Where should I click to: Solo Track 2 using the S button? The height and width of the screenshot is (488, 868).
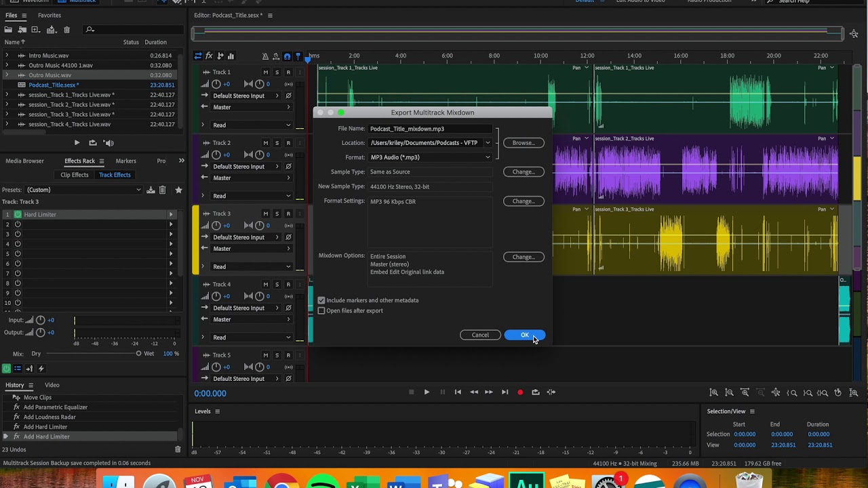[x=277, y=143]
